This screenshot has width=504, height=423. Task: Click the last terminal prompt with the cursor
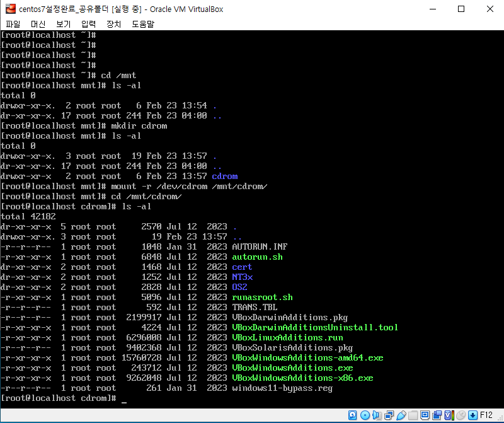[64, 398]
